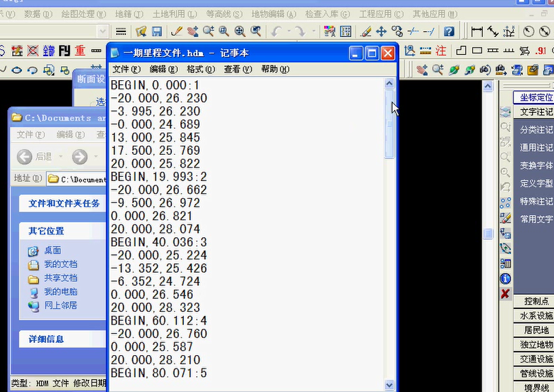Click forward arrow button in Explorer

coord(80,156)
